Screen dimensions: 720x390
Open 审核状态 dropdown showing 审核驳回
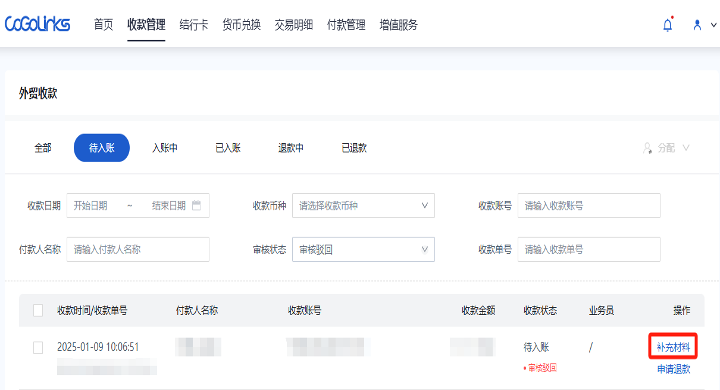[363, 249]
